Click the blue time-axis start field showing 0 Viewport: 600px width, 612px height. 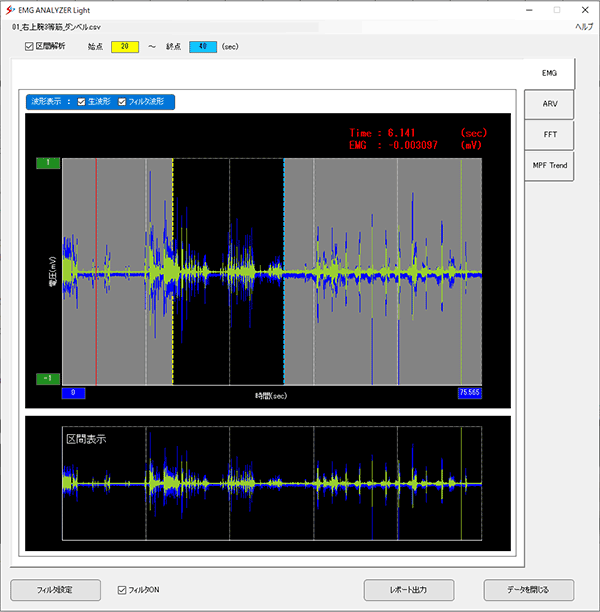73,393
